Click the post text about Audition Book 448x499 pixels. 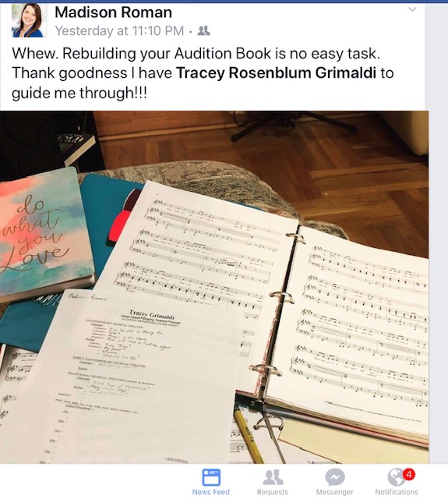coord(203,73)
